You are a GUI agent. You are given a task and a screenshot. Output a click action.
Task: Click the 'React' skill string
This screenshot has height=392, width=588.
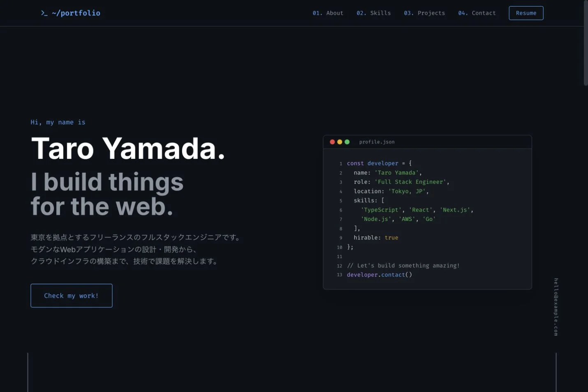tap(421, 210)
